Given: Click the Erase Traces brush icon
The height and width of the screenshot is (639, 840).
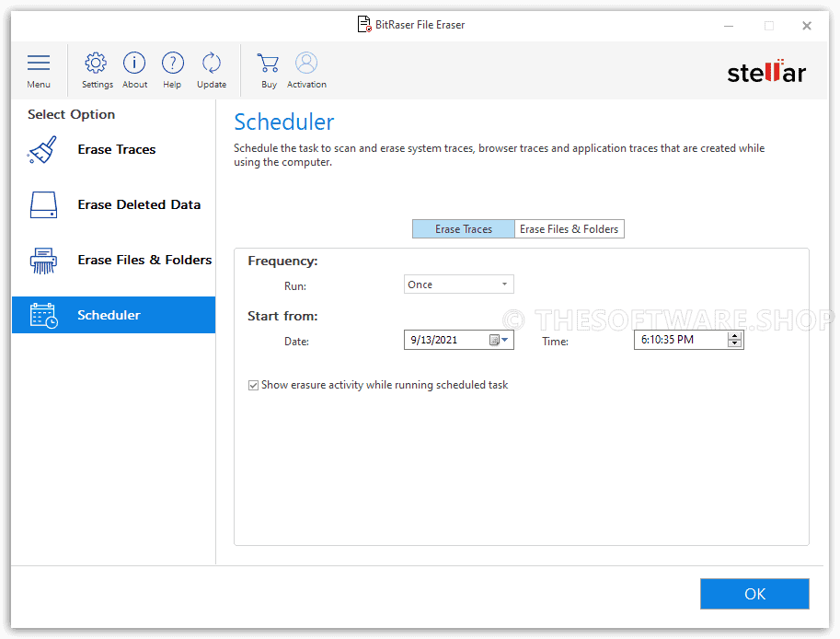Looking at the screenshot, I should tap(41, 149).
